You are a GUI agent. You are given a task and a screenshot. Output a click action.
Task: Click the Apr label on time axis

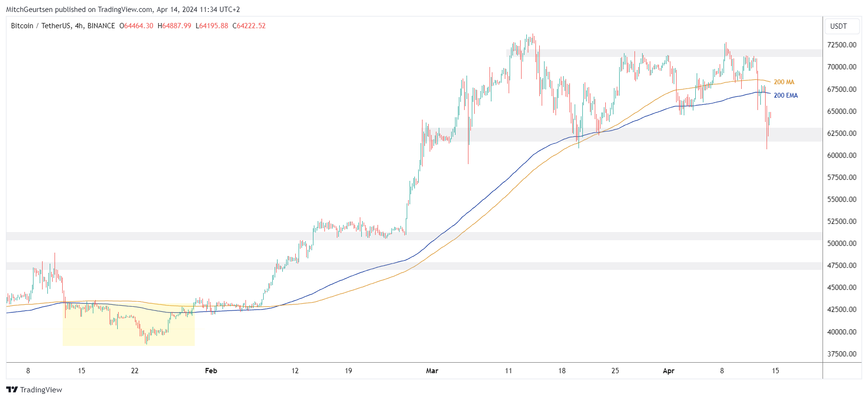(668, 371)
